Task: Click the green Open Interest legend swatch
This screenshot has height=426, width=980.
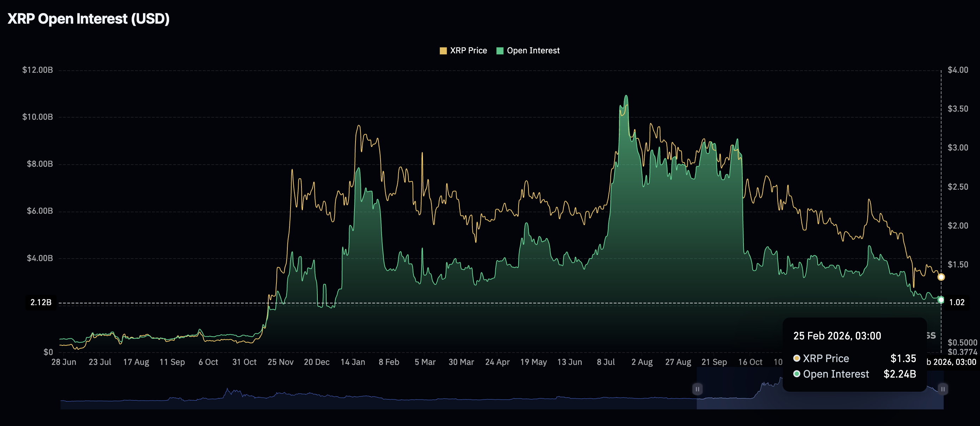Action: point(500,51)
